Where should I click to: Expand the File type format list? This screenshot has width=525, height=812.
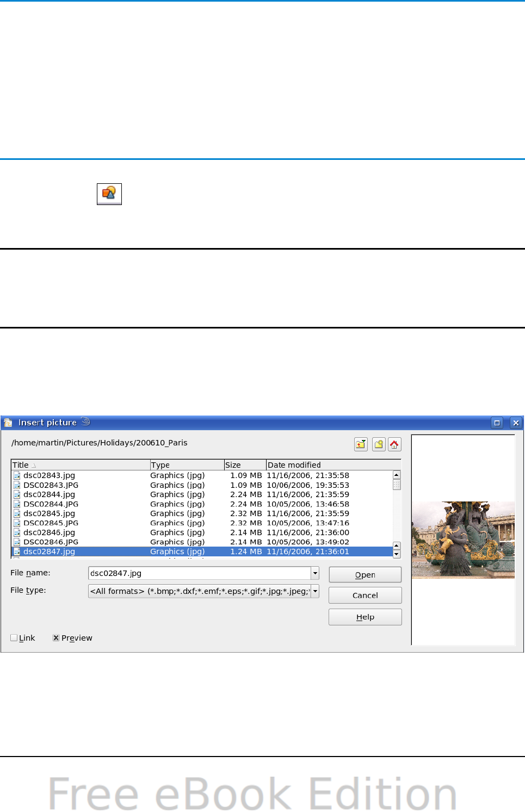click(x=315, y=591)
